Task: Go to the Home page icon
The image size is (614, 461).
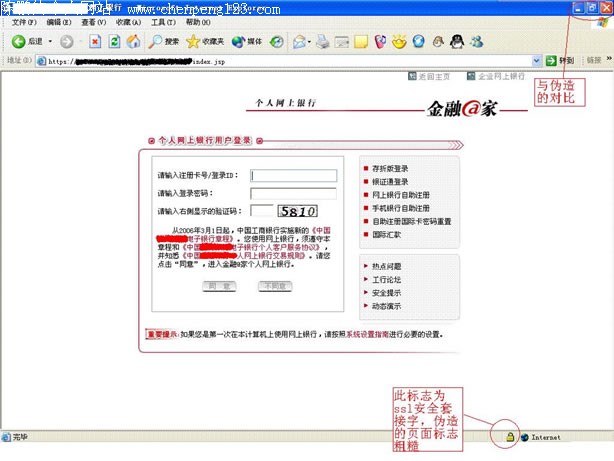Action: coord(132,41)
